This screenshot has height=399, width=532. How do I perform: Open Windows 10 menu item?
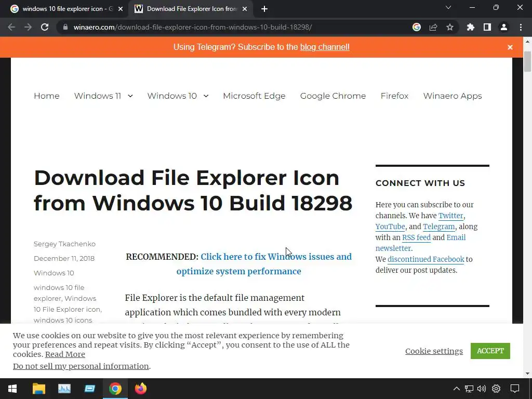coord(172,96)
